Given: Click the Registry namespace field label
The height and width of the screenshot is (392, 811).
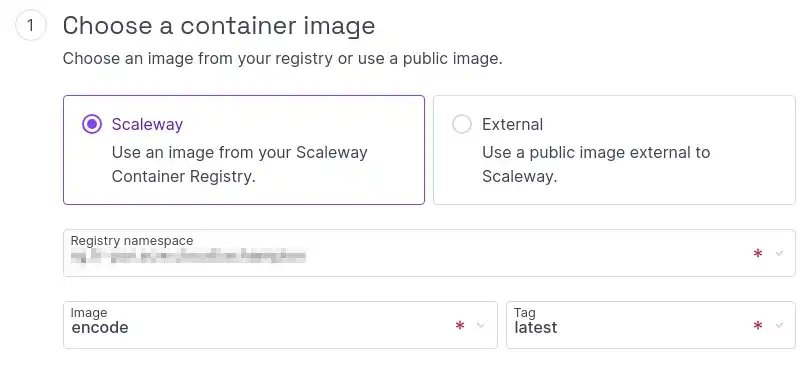Looking at the screenshot, I should point(132,241).
